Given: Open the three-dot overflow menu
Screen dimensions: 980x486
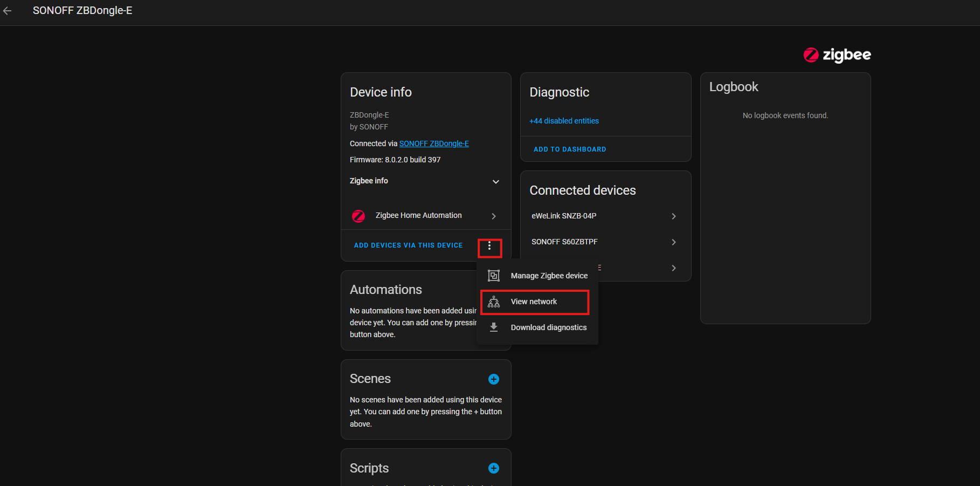Looking at the screenshot, I should tap(489, 247).
